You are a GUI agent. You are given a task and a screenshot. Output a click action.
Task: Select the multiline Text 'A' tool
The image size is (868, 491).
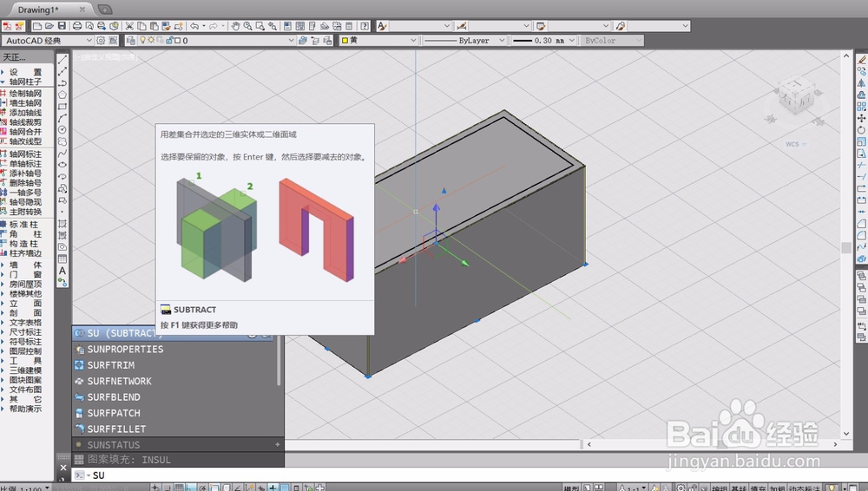tap(62, 271)
